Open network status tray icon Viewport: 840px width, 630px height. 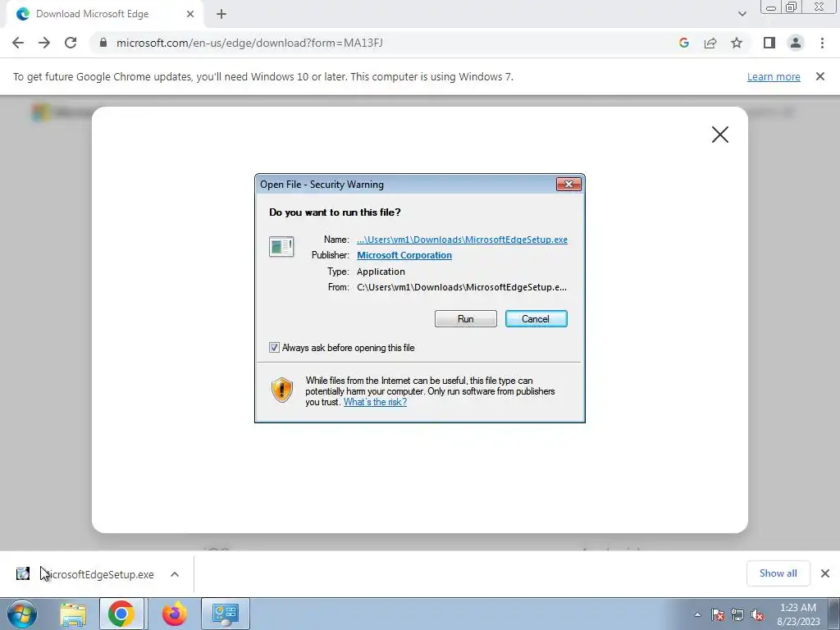click(737, 614)
